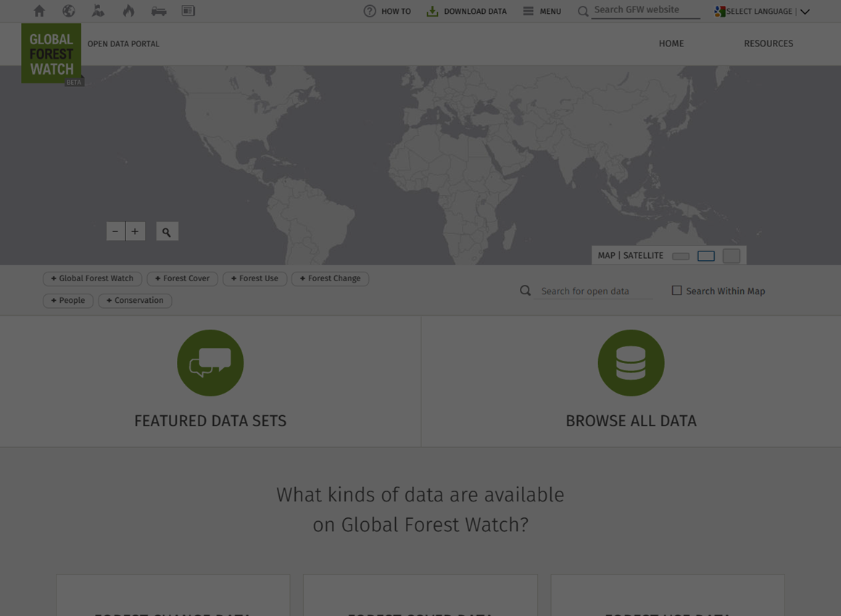The width and height of the screenshot is (841, 616).
Task: Zoom in the map with plus button
Action: point(135,232)
